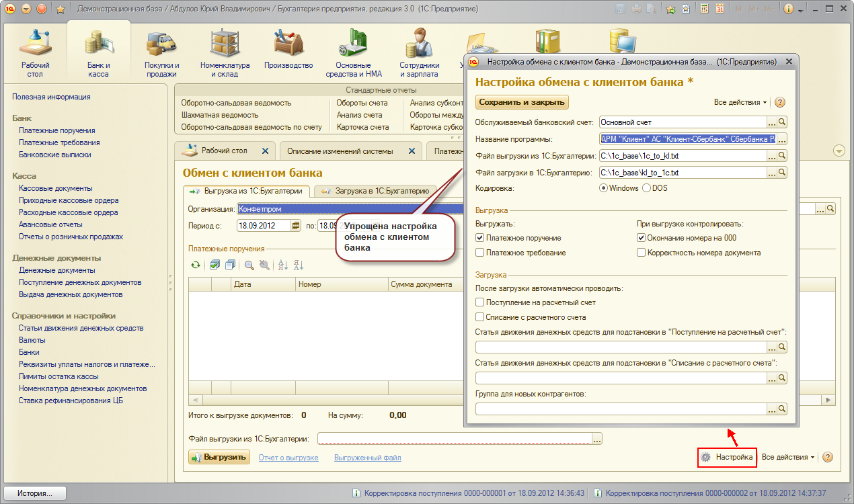Image resolution: width=854 pixels, height=504 pixels.
Task: Switch to the Рабочий стол tab
Action: tap(224, 151)
